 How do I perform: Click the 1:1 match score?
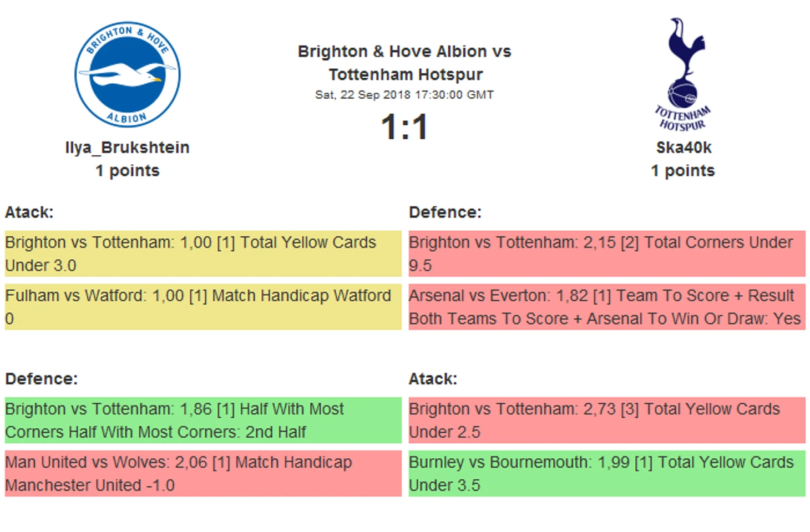pyautogui.click(x=404, y=127)
